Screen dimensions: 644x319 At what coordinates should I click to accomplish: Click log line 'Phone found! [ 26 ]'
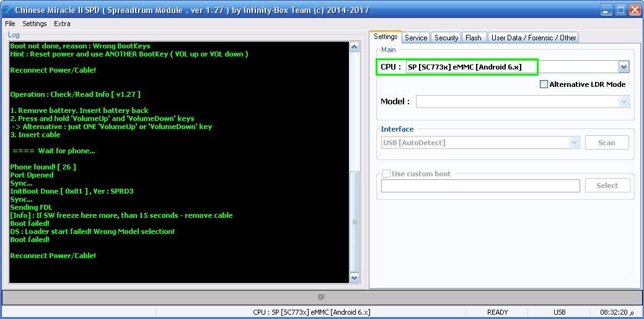coord(43,167)
